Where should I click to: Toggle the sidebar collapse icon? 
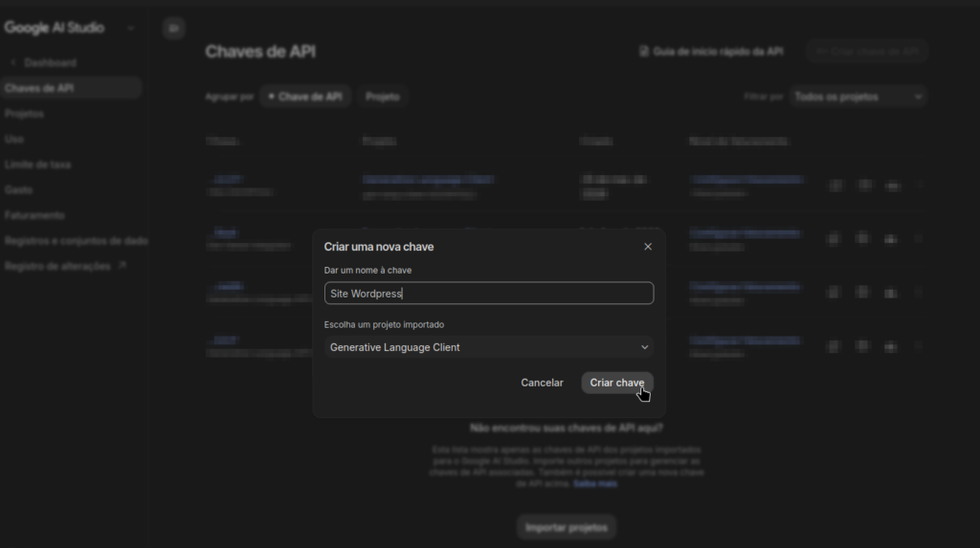point(174,28)
